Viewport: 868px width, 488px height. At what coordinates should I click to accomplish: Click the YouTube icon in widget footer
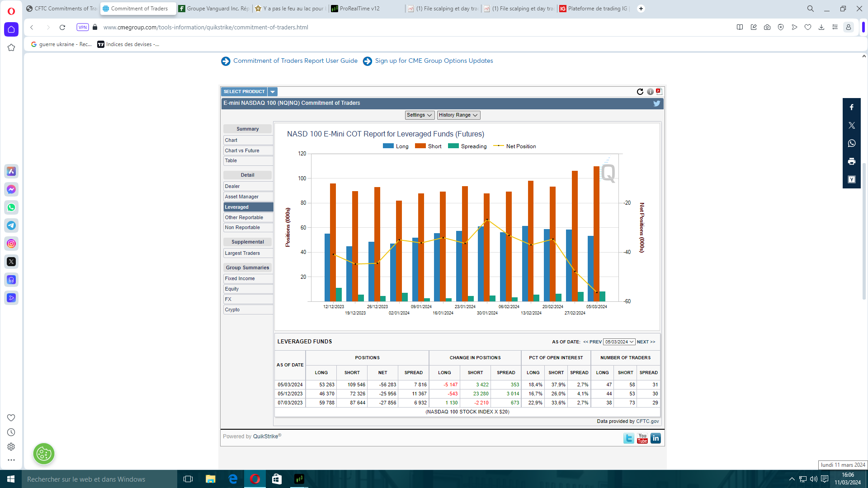click(642, 438)
